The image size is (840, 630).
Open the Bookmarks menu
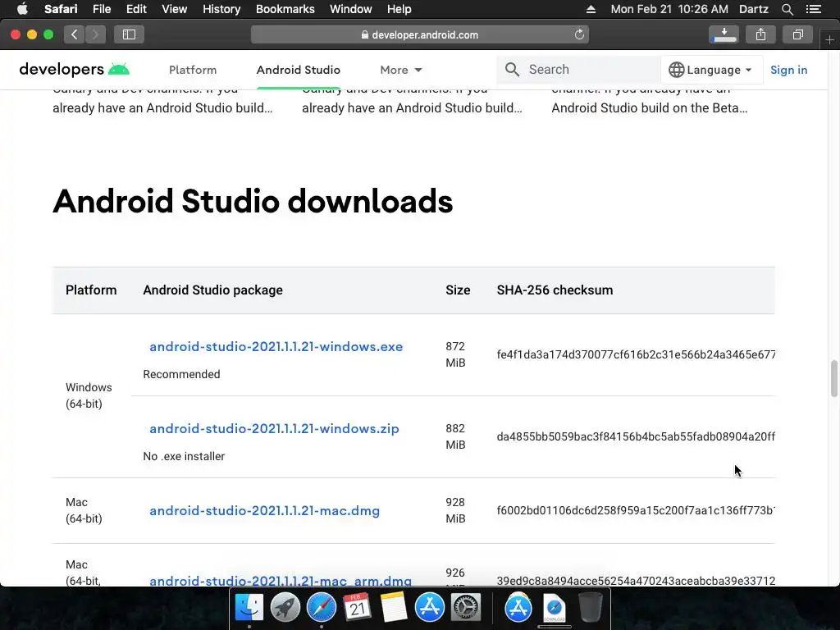285,9
